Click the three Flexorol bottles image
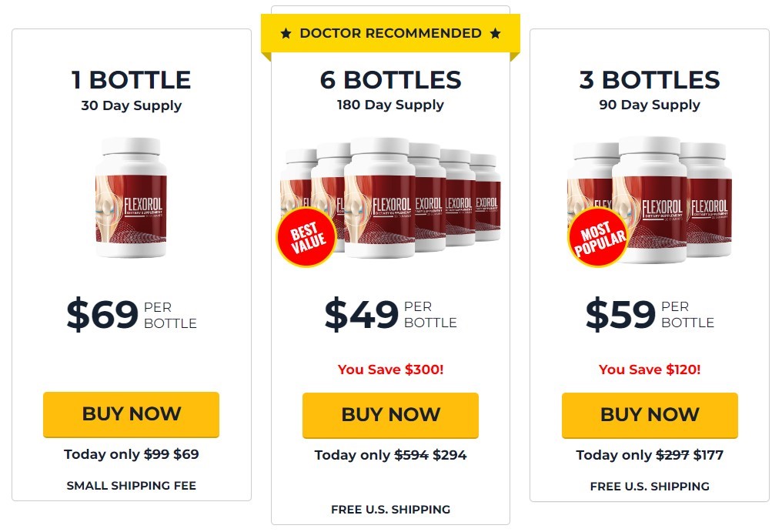 tap(650, 199)
